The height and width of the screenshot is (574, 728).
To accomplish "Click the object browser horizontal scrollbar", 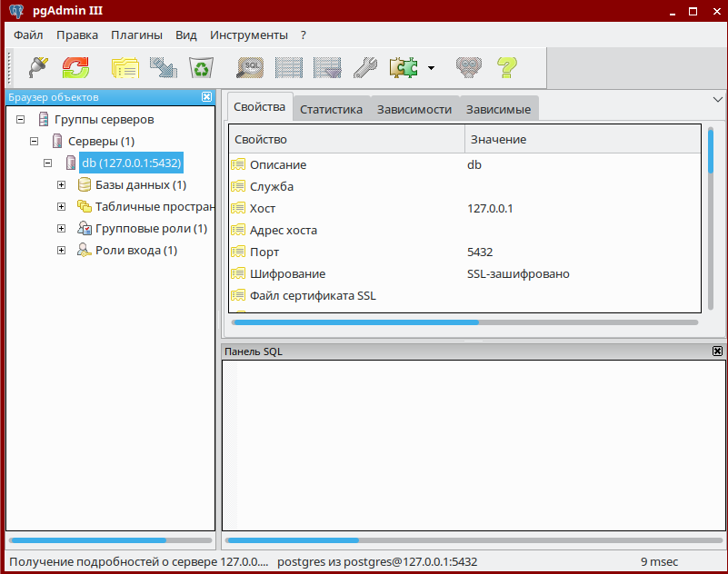I will pyautogui.click(x=111, y=540).
